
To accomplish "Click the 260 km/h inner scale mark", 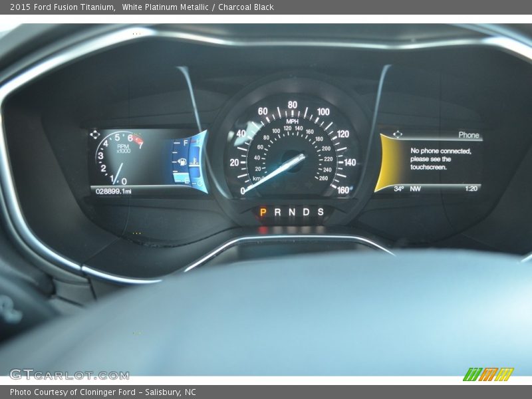I will click(x=324, y=178).
